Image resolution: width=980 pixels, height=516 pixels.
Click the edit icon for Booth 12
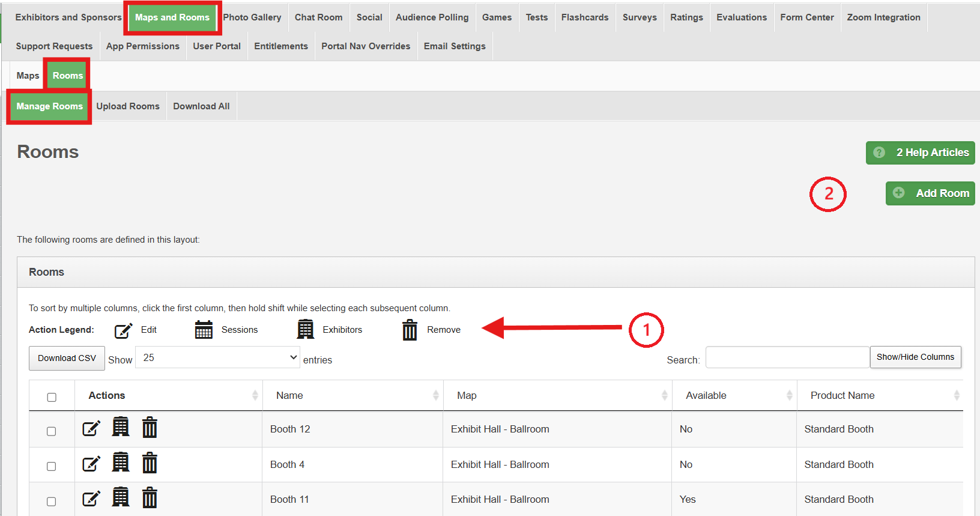[x=91, y=428]
